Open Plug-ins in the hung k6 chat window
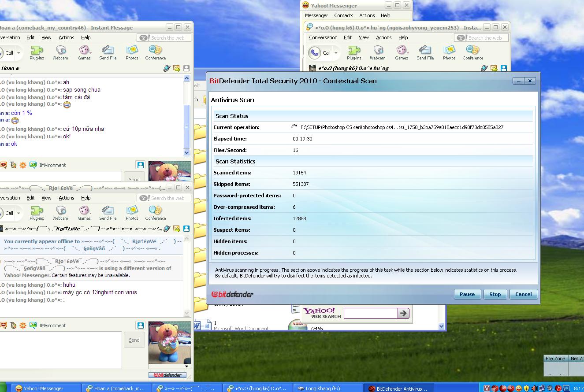Image resolution: width=584 pixels, height=392 pixels. (354, 52)
